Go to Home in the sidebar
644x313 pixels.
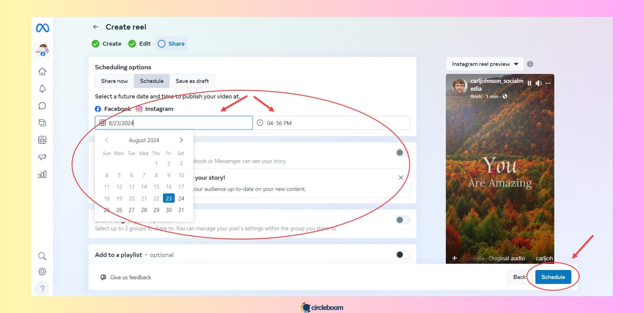click(42, 72)
